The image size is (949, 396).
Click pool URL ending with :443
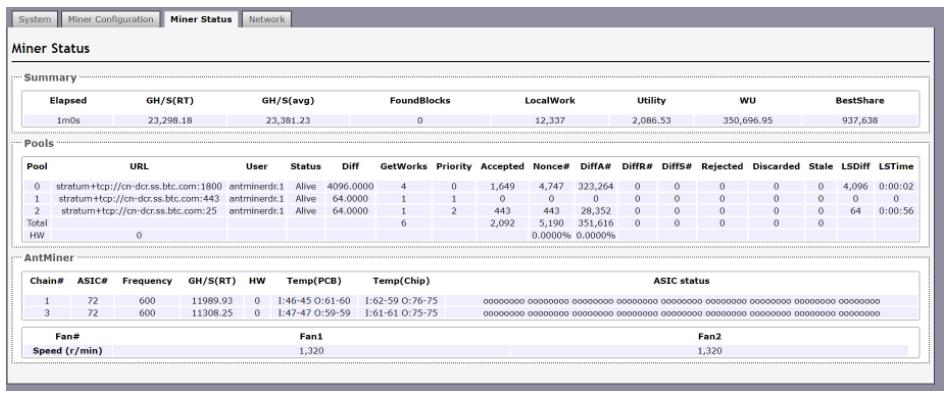(139, 199)
